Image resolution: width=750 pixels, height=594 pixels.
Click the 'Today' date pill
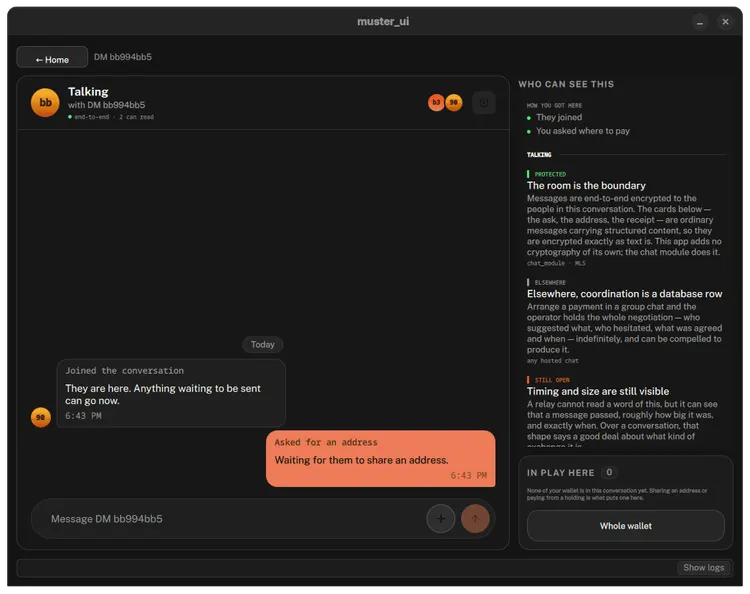click(x=263, y=344)
